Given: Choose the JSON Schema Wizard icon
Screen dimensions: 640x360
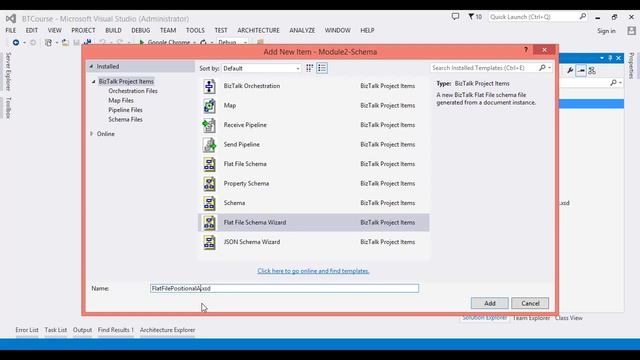Looking at the screenshot, I should click(x=209, y=242).
